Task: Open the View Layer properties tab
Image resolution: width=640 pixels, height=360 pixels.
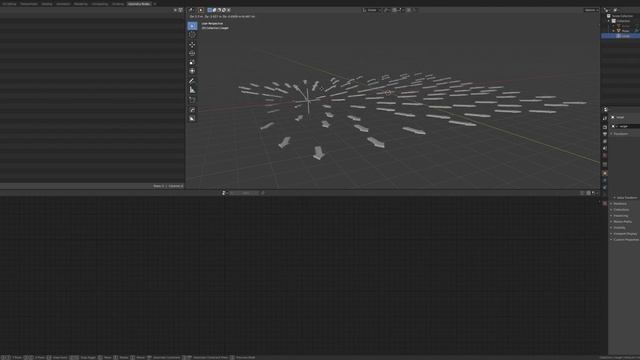Action: pos(605,142)
